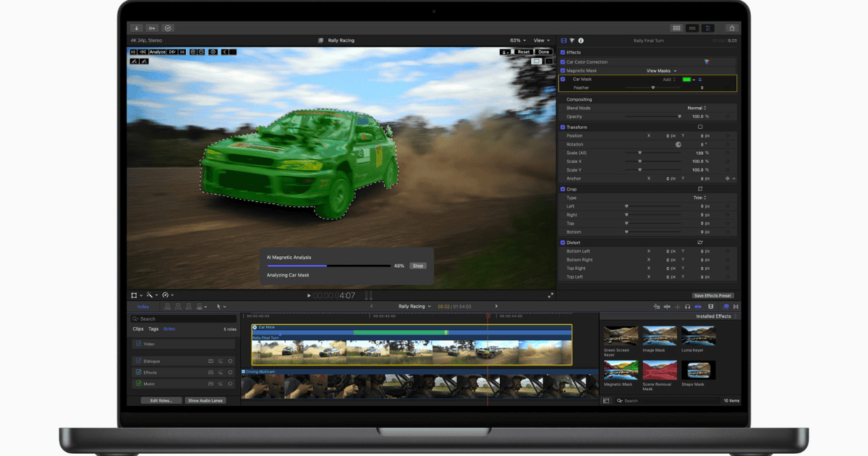This screenshot has height=456, width=868.
Task: Select the Magnetic Mask effect thumbnail
Action: coord(621,370)
